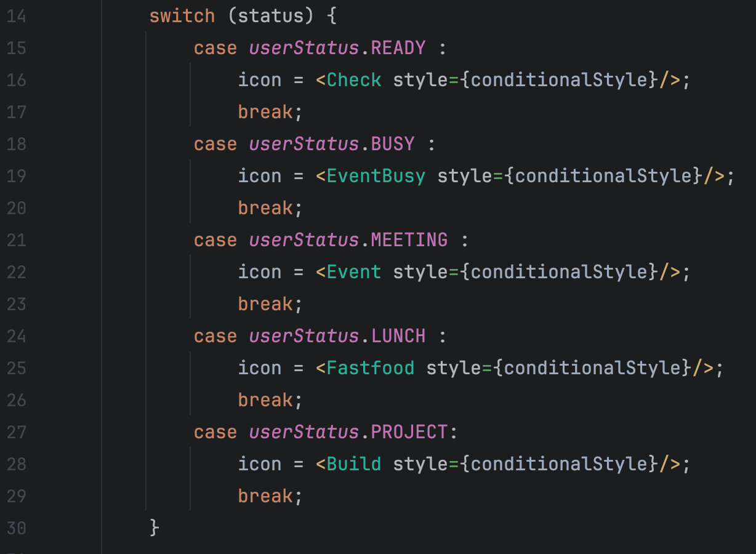The image size is (756, 554).
Task: Click userStatus on line 24
Action: pyautogui.click(x=304, y=335)
